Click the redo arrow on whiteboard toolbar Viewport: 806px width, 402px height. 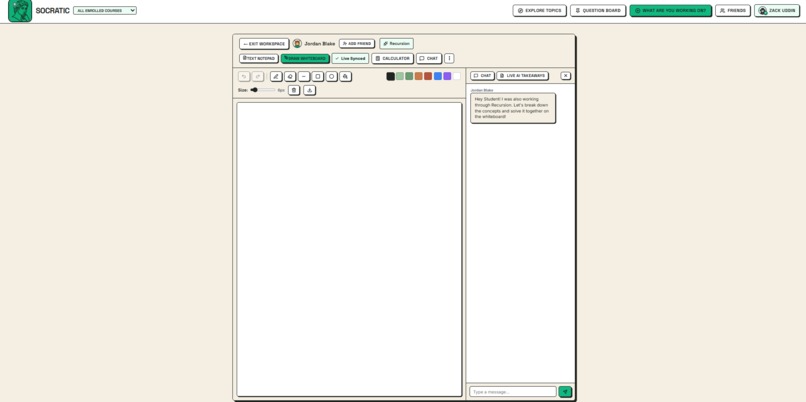coord(258,77)
